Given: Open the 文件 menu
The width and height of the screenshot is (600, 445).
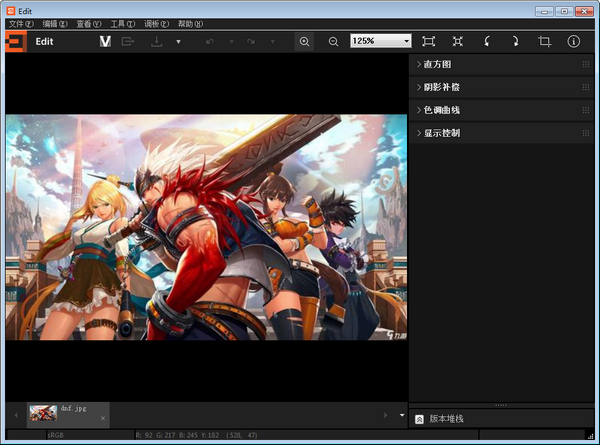Looking at the screenshot, I should (x=22, y=23).
